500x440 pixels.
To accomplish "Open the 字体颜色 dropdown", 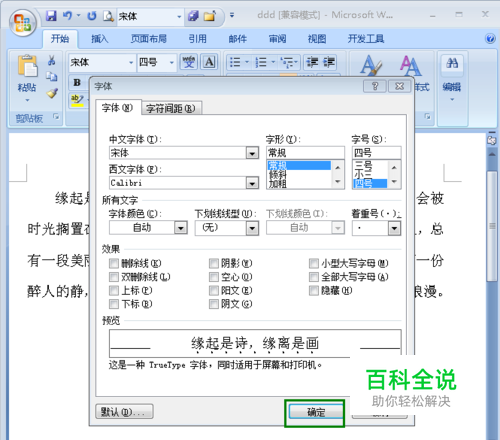I will click(180, 228).
